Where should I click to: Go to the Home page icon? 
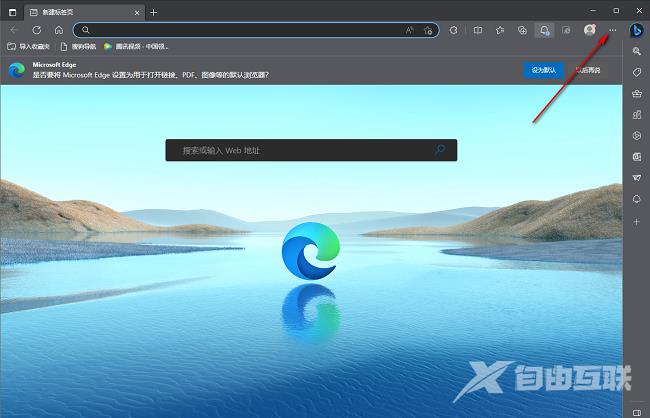point(59,30)
